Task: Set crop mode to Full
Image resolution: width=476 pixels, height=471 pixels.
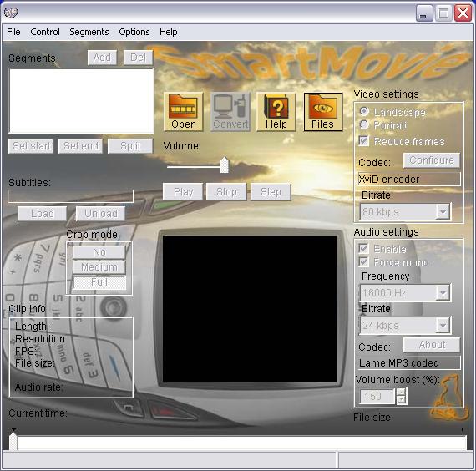Action: pyautogui.click(x=99, y=282)
